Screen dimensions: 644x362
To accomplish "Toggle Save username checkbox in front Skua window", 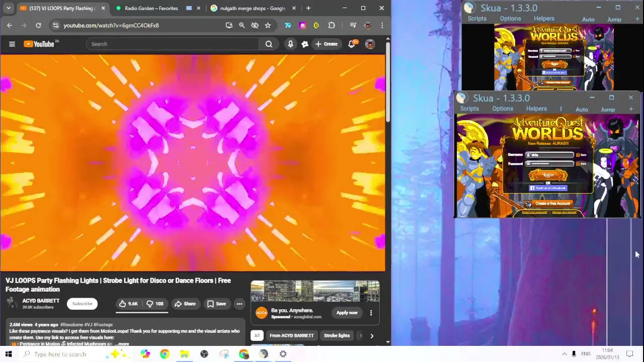I will 578,155.
